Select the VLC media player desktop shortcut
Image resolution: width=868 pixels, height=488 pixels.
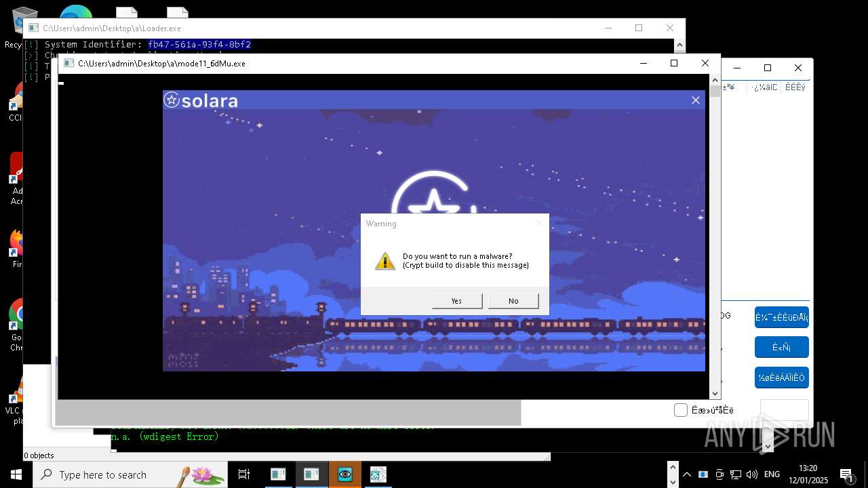(17, 400)
